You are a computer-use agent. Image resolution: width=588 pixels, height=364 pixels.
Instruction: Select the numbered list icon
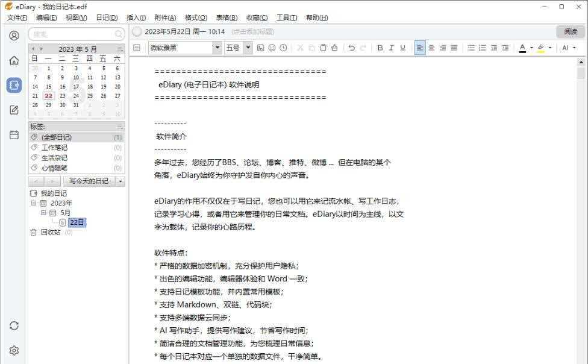[482, 47]
